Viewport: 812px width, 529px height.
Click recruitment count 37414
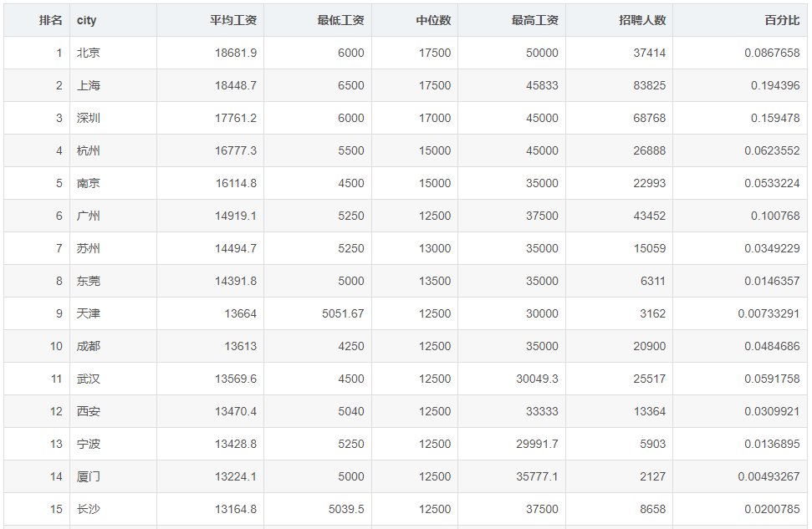pos(650,53)
